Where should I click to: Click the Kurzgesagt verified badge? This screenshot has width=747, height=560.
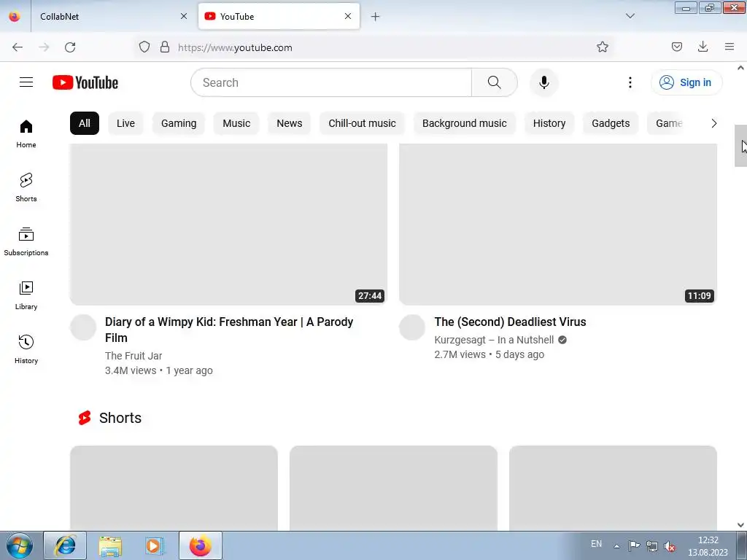click(562, 340)
